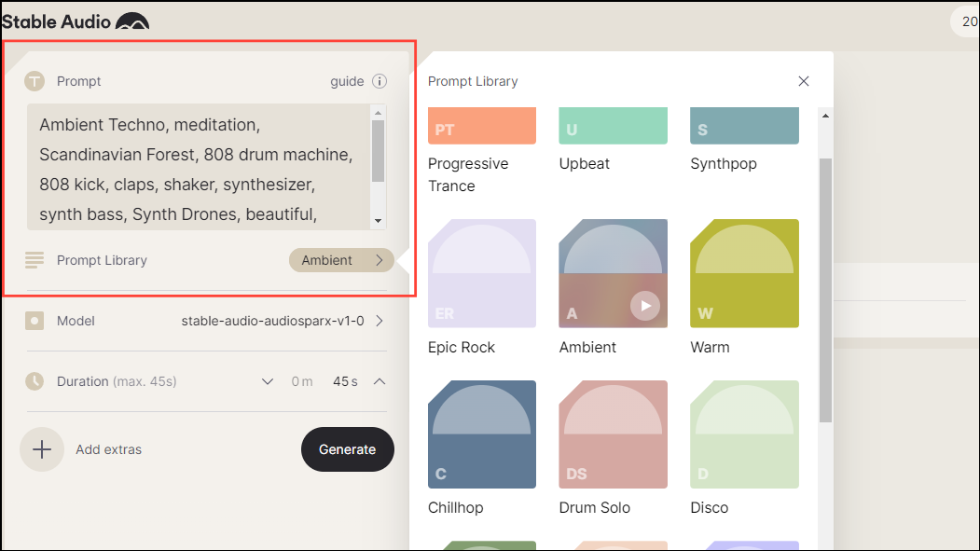The height and width of the screenshot is (551, 980).
Task: Click the credits badge showing 20
Action: 968,21
